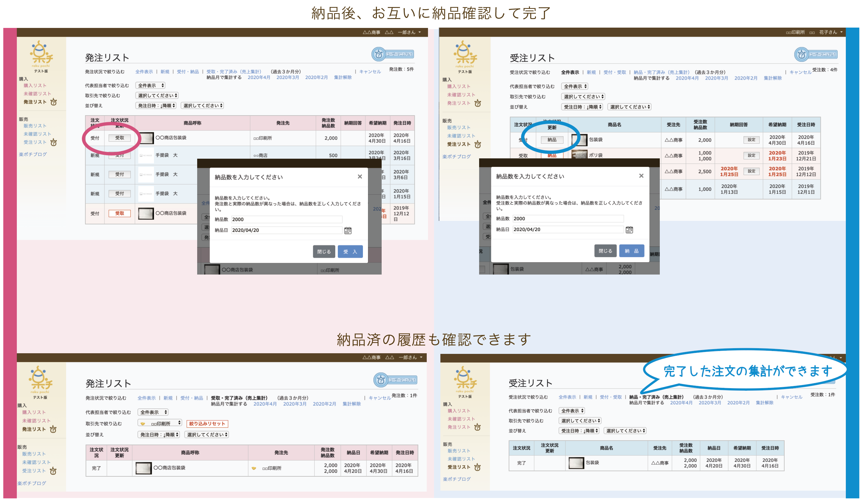The width and height of the screenshot is (863, 504).
Task: Close the 納品数 dialog containing 納品 button
Action: 641,176
